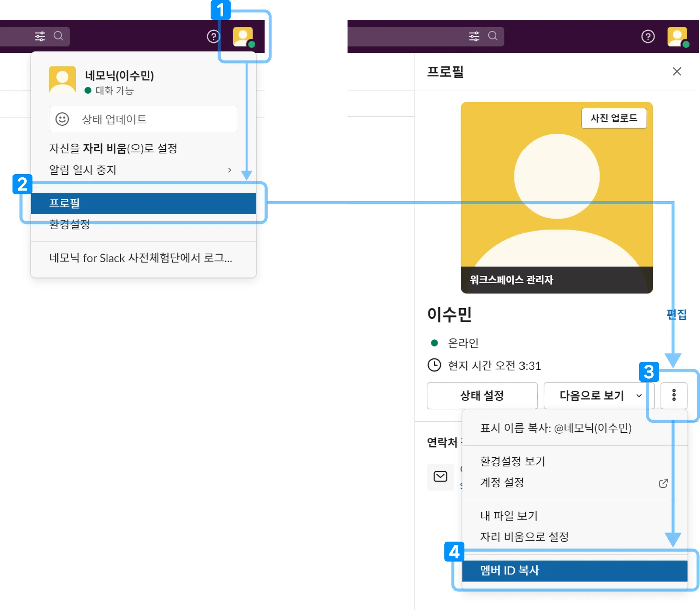This screenshot has height=610, width=700.
Task: Click the 사진 업로드 button on profile photo
Action: point(614,118)
